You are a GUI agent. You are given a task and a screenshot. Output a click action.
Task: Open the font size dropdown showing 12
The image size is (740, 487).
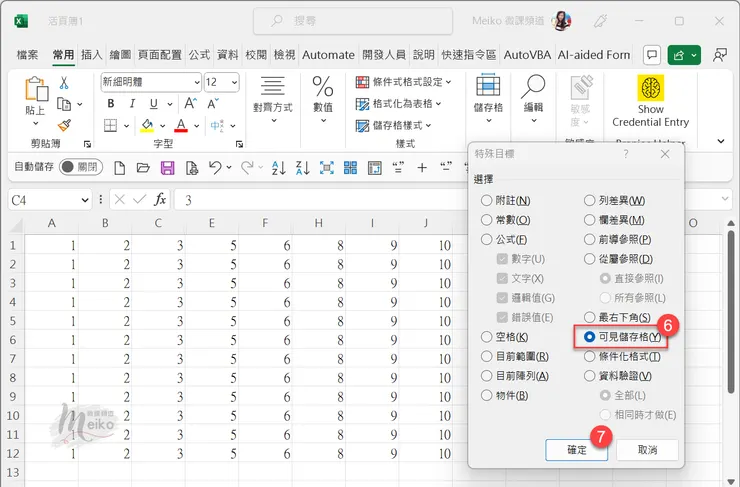234,83
